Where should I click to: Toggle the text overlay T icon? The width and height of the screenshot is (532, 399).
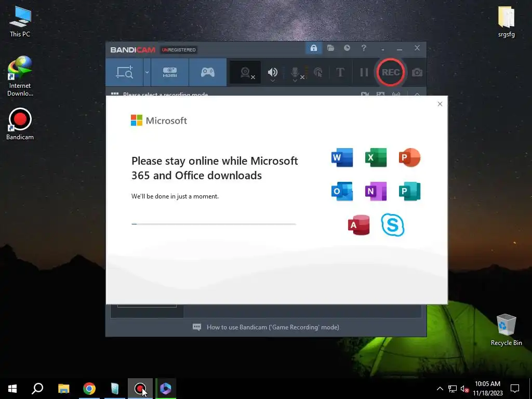point(340,72)
